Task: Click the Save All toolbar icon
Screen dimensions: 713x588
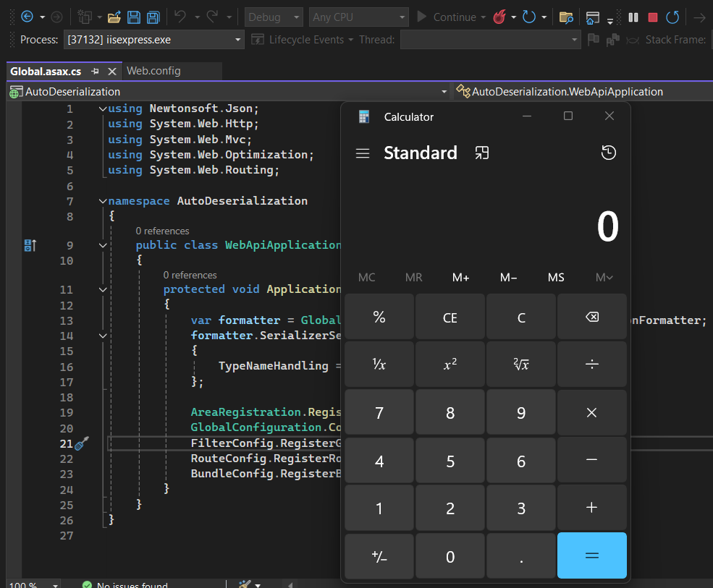Action: (153, 17)
